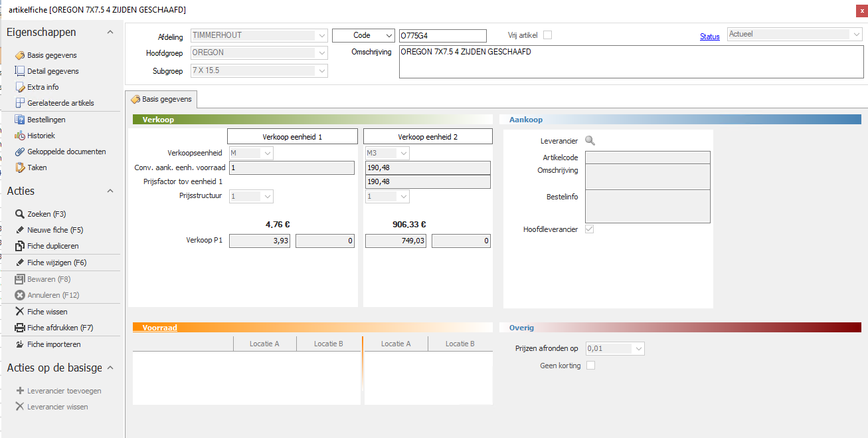This screenshot has height=438, width=868.
Task: Click the Basis gegevens sidebar icon
Action: [20, 55]
